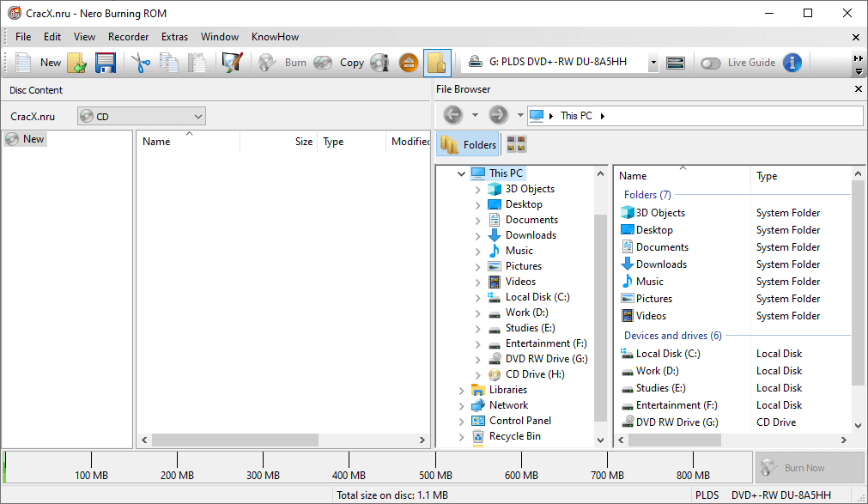Select Work (D:) in the file list
The height and width of the screenshot is (504, 868).
pos(657,371)
